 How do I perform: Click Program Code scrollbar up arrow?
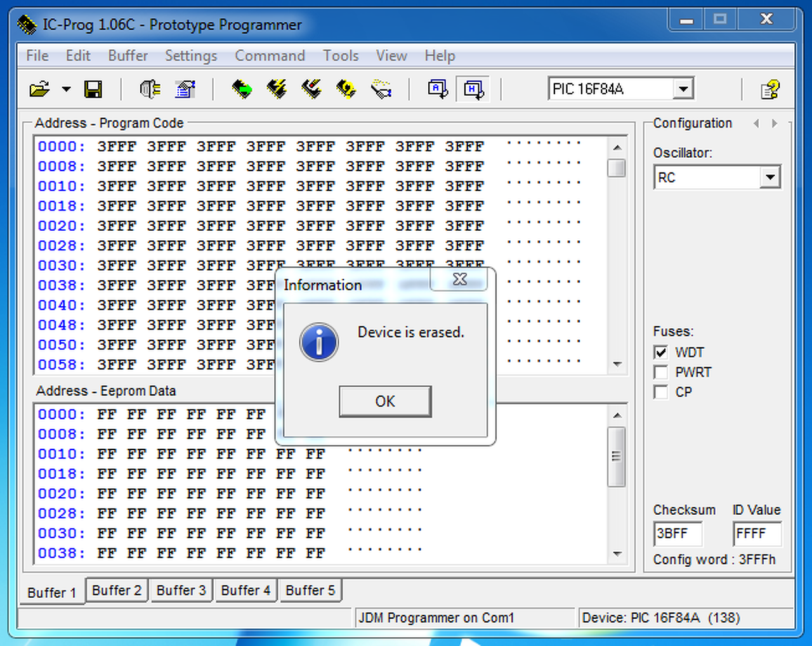(x=617, y=147)
